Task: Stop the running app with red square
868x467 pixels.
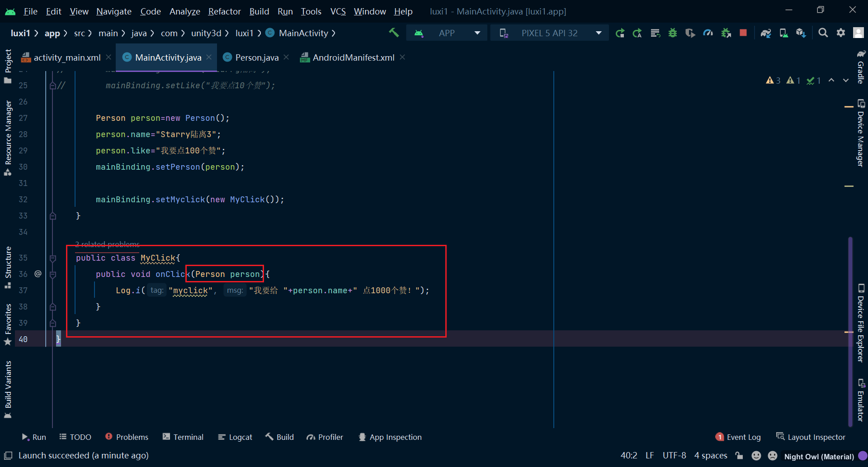Action: coord(743,33)
